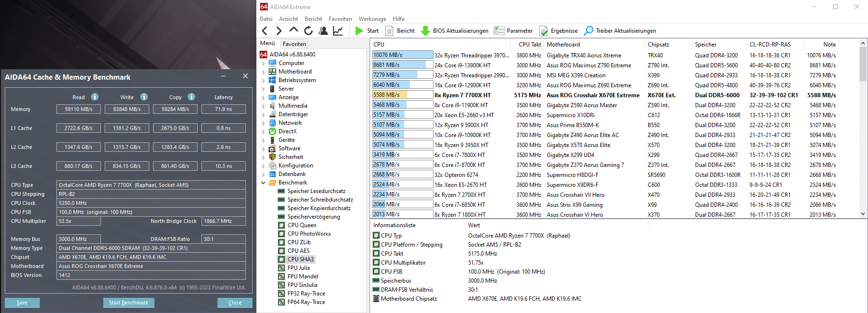Go back with the left arrow toolbar icon

tap(265, 31)
